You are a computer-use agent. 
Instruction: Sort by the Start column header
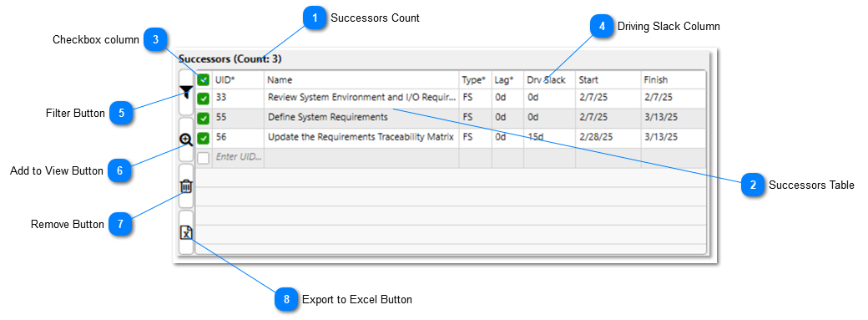pos(608,80)
